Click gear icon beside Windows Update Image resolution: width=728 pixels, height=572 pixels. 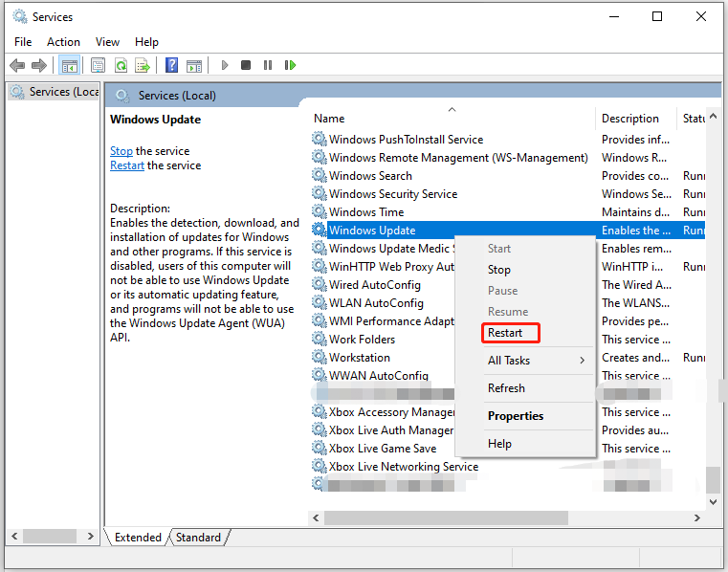pyautogui.click(x=319, y=230)
